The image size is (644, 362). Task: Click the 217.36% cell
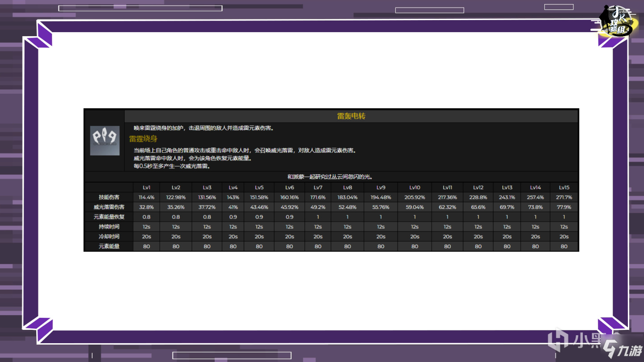pyautogui.click(x=447, y=197)
